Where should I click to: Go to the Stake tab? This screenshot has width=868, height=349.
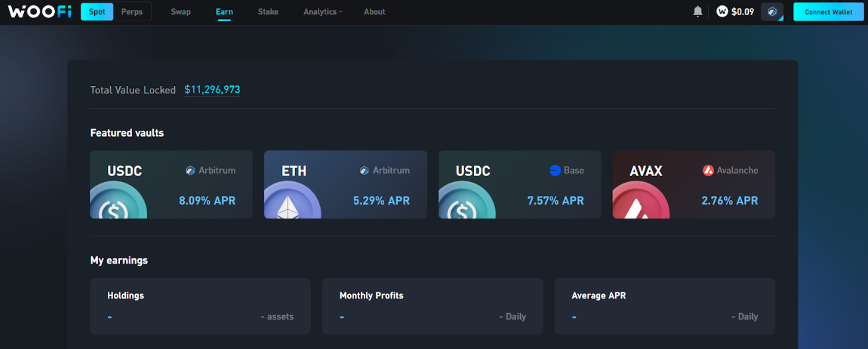[x=268, y=12]
